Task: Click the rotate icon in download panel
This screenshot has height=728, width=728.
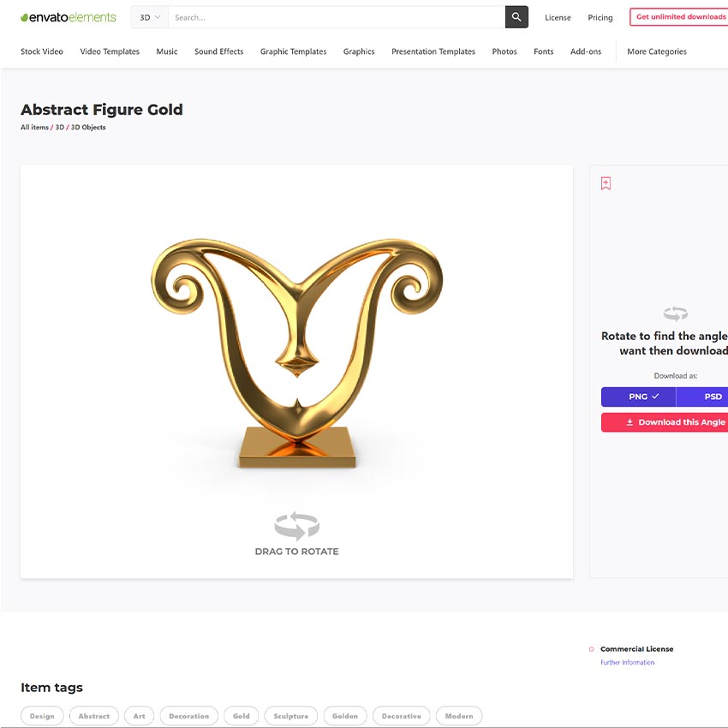Action: (x=676, y=313)
